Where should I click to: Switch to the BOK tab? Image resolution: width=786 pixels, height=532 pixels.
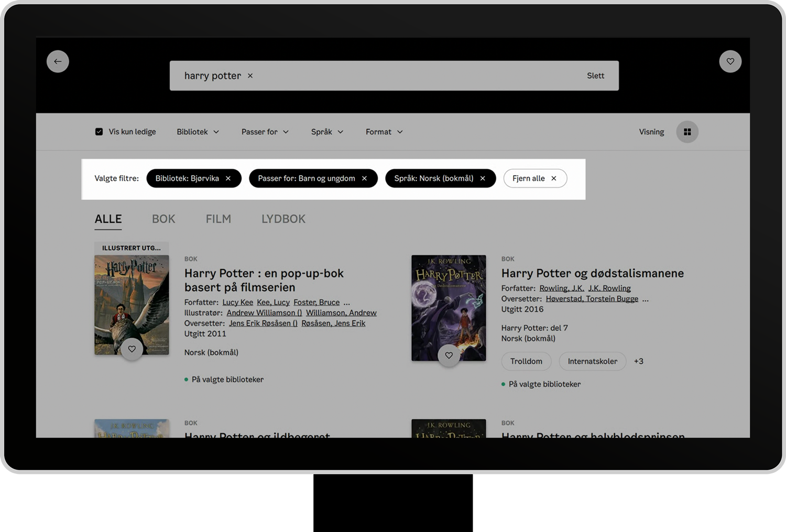[x=163, y=219]
